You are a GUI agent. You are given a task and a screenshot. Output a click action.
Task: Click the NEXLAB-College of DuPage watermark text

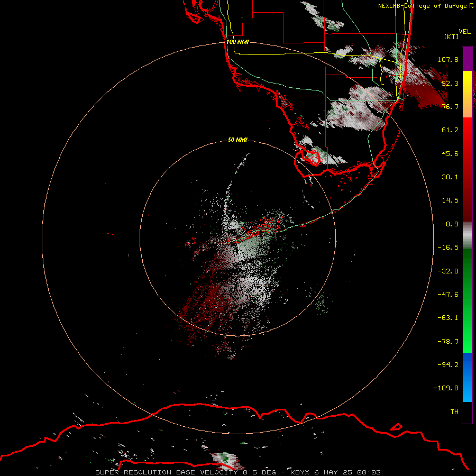[x=425, y=6]
